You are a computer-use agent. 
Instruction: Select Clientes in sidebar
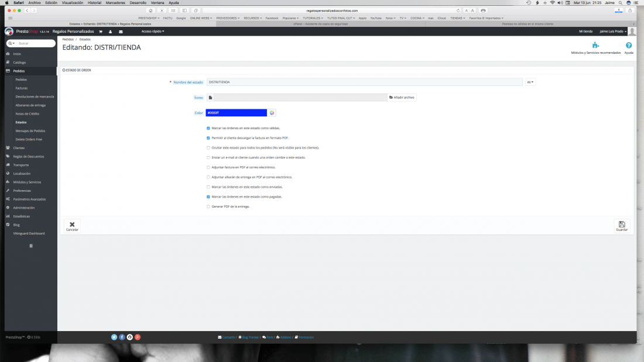coord(19,148)
